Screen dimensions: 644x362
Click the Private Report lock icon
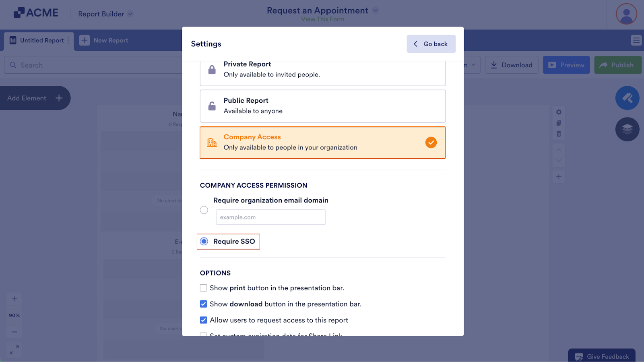point(212,70)
